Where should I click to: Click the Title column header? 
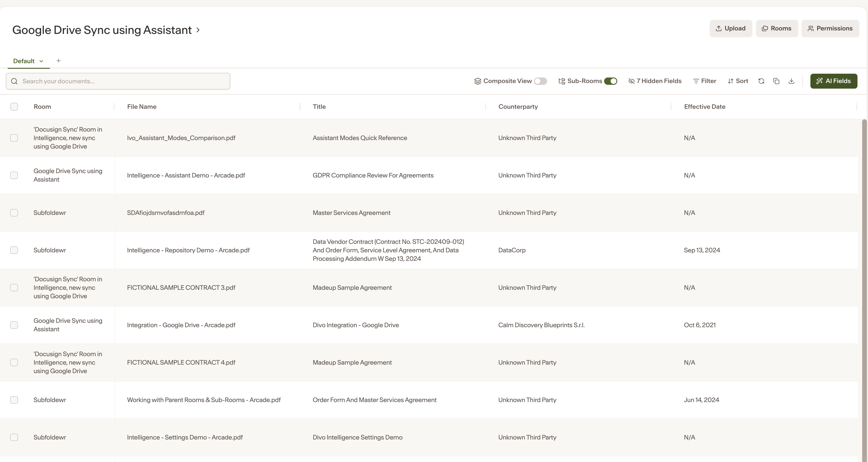[x=319, y=106]
